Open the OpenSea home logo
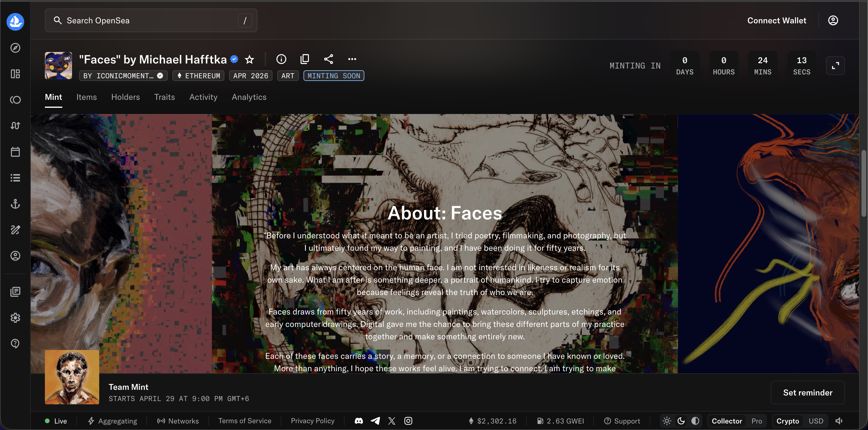The width and height of the screenshot is (868, 430). point(15,22)
